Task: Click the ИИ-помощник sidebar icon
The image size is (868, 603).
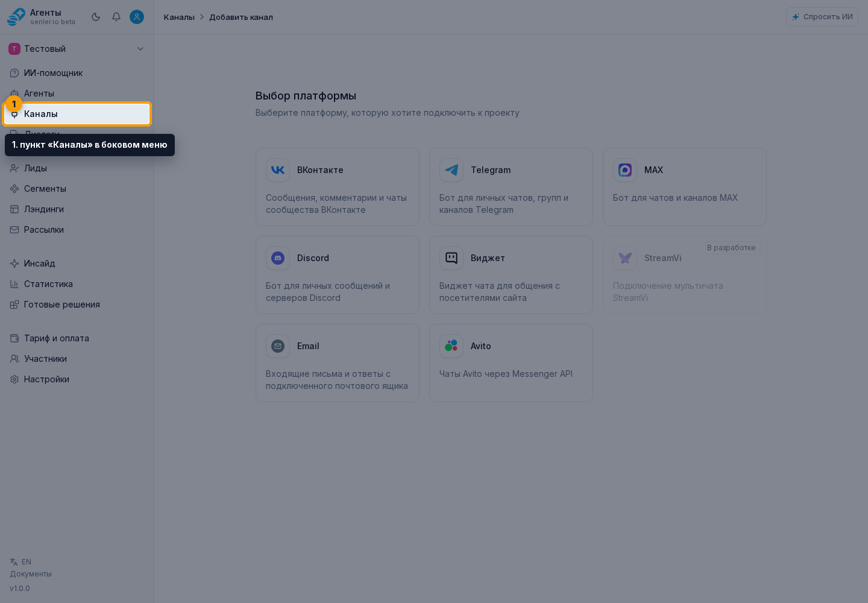Action: coord(14,73)
